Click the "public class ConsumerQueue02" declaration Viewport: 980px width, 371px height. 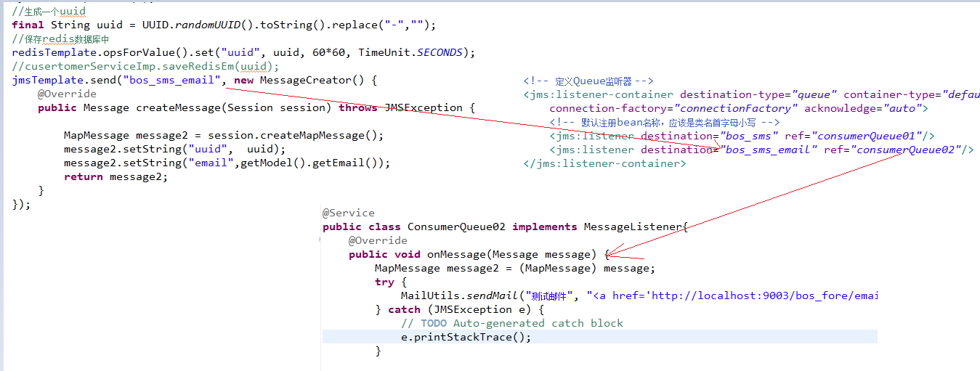[505, 227]
